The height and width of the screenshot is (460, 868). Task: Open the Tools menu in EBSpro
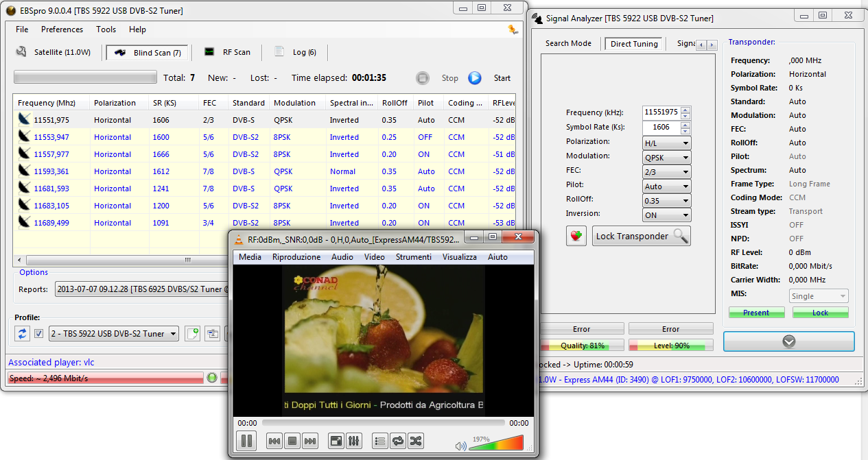(x=106, y=29)
